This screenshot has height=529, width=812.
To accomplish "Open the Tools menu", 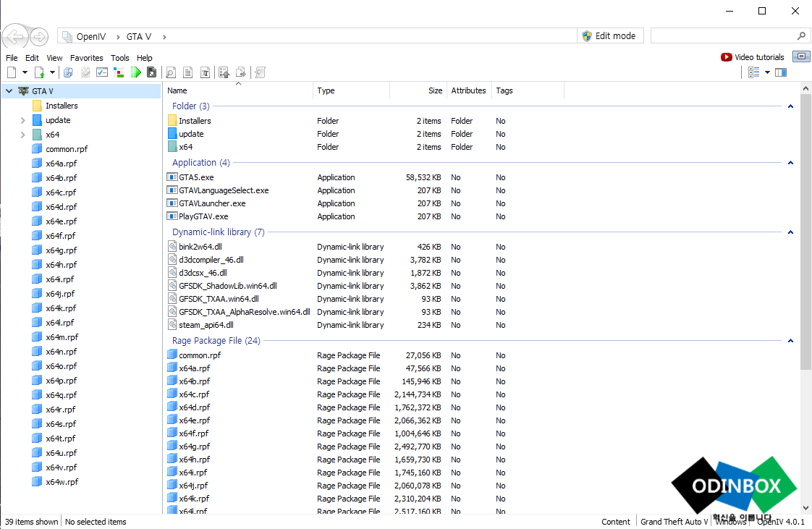I will coord(119,58).
